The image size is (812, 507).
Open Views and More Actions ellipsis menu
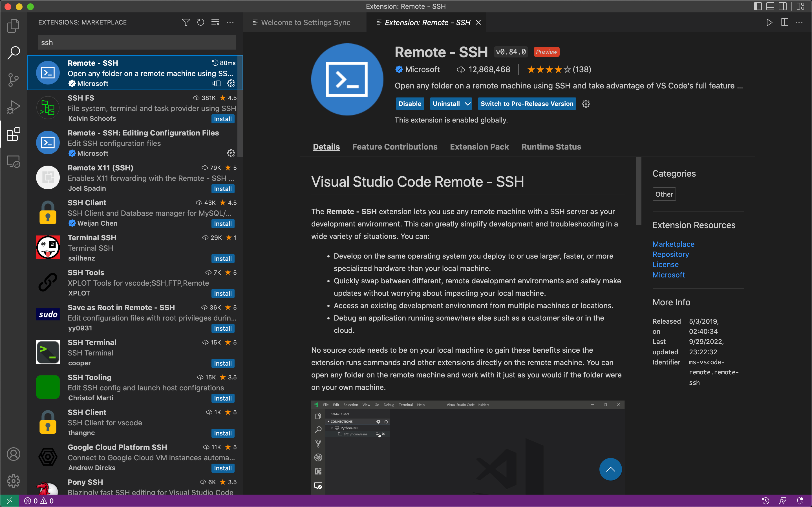click(230, 23)
